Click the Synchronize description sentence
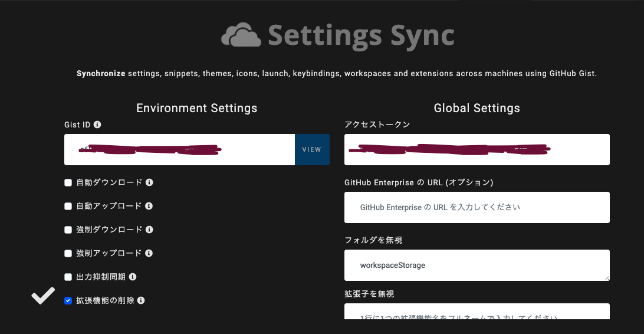The height and width of the screenshot is (334, 644). (336, 74)
